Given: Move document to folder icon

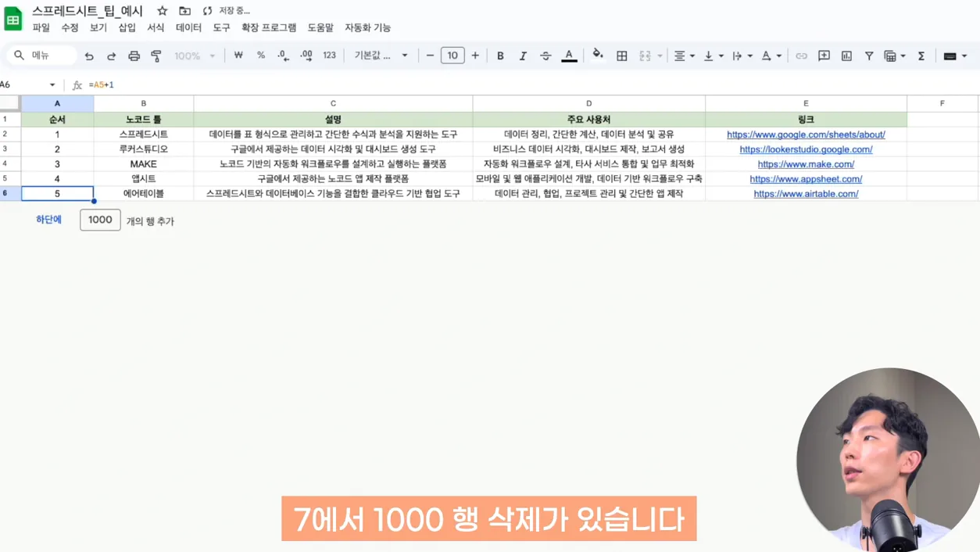Looking at the screenshot, I should coord(184,11).
